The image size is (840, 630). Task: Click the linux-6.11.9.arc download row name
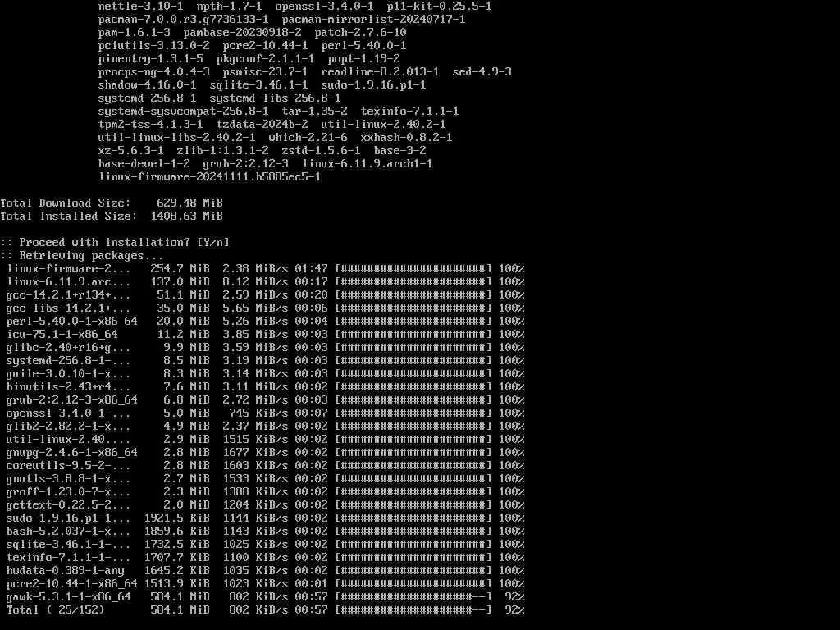coord(69,282)
